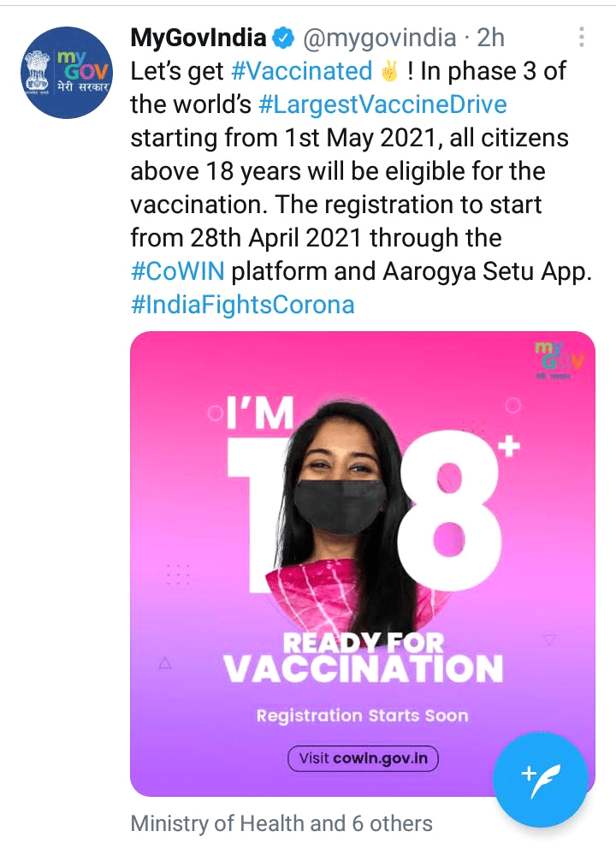The height and width of the screenshot is (855, 616).
Task: Tap the #CoWIN hashtag
Action: 177,270
